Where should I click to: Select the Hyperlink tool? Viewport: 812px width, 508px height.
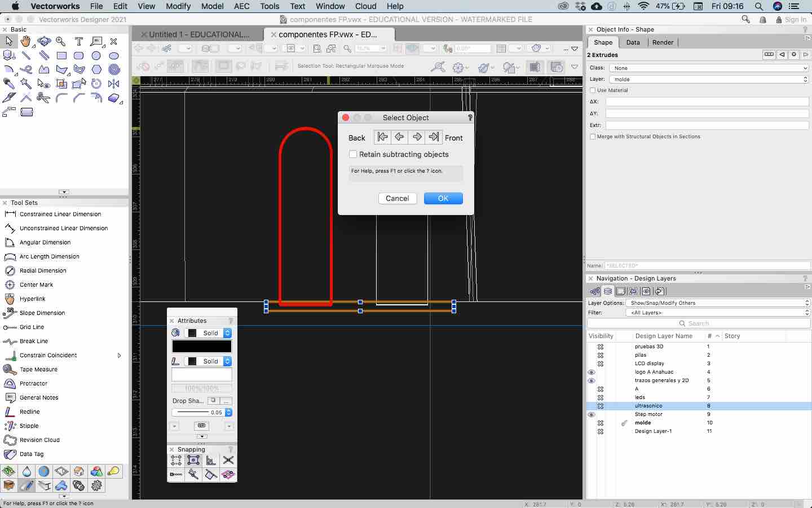pos(32,299)
